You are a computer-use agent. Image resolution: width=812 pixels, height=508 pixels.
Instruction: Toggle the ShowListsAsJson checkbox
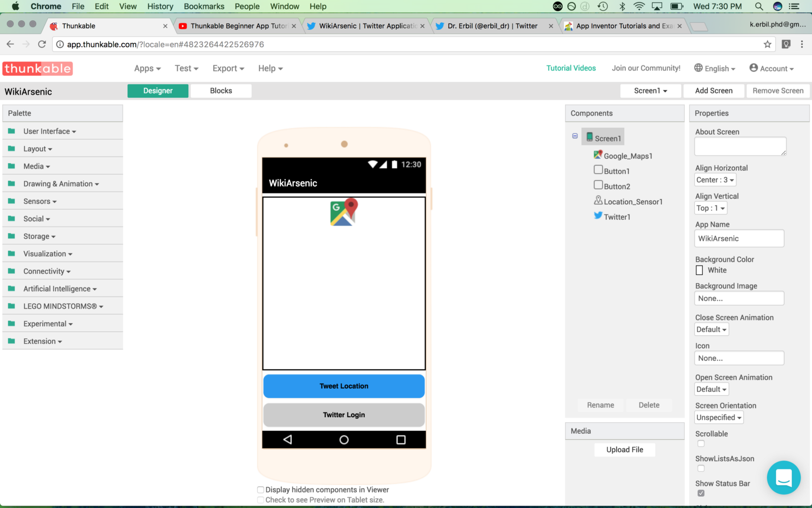coord(701,468)
